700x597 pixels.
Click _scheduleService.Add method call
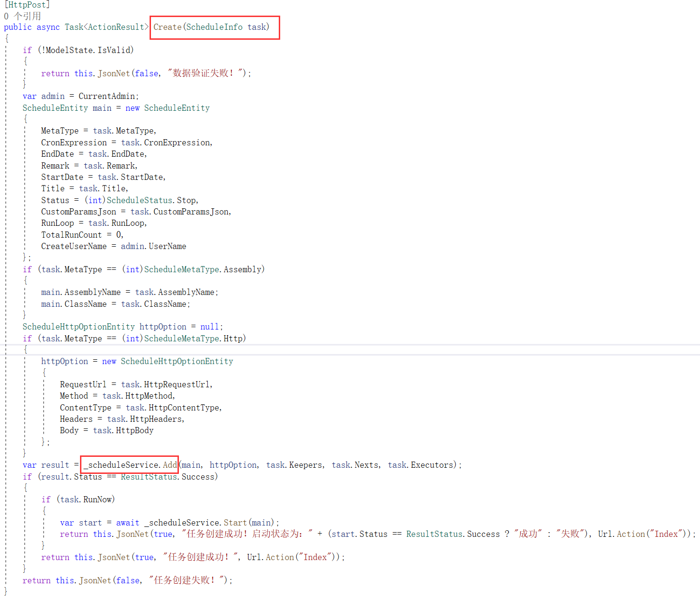tap(130, 465)
